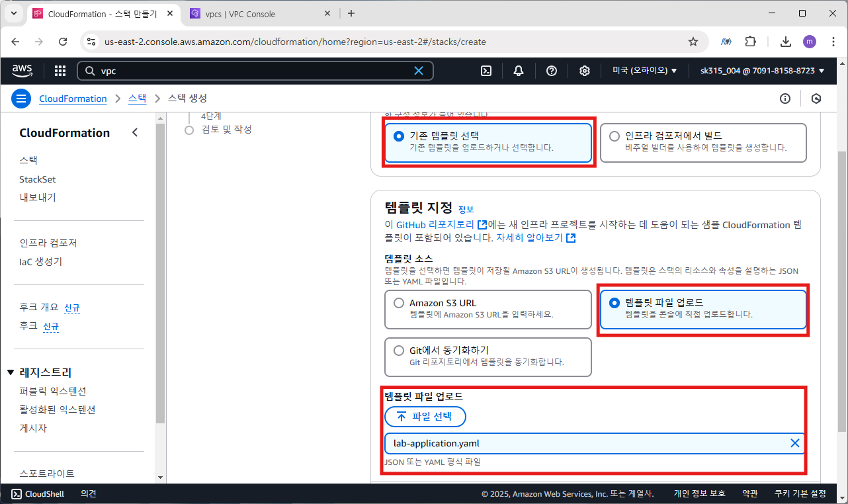This screenshot has width=848, height=504.
Task: Open 스택 in the side navigation
Action: [28, 160]
